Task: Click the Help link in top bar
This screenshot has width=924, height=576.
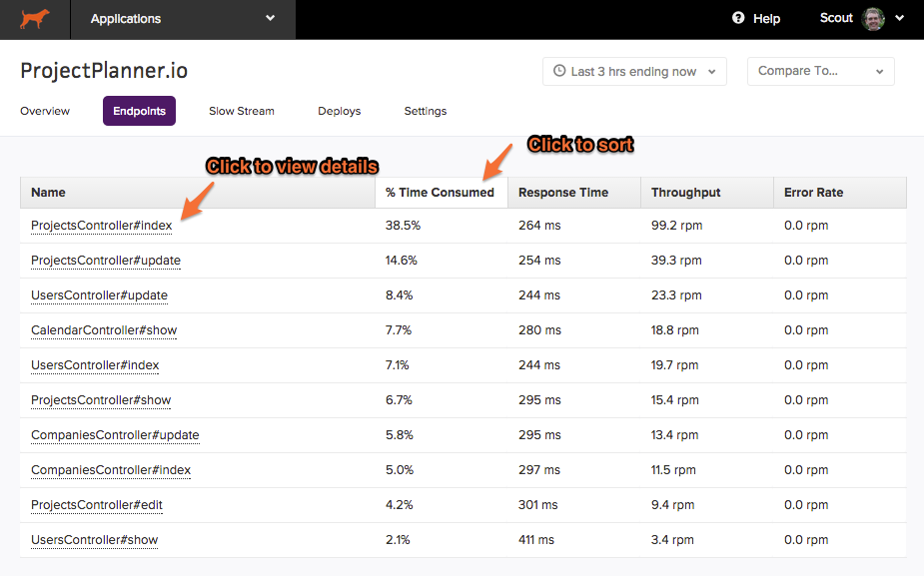Action: (x=766, y=19)
